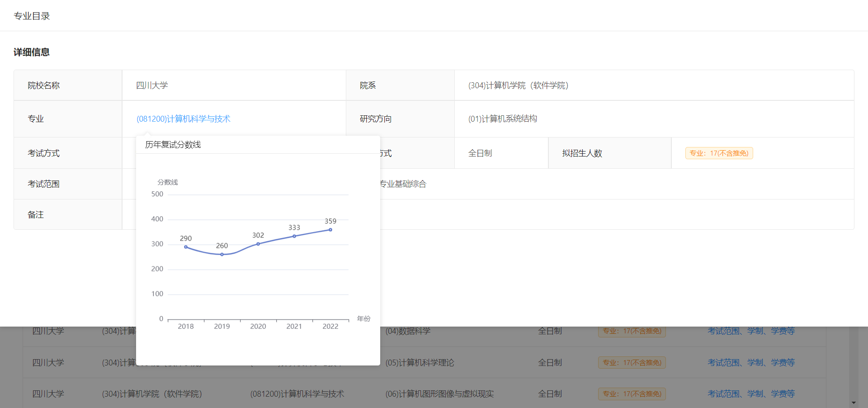Click the 17(不含推免) tag in 数据科学 row
Image resolution: width=868 pixels, height=408 pixels.
(632, 331)
